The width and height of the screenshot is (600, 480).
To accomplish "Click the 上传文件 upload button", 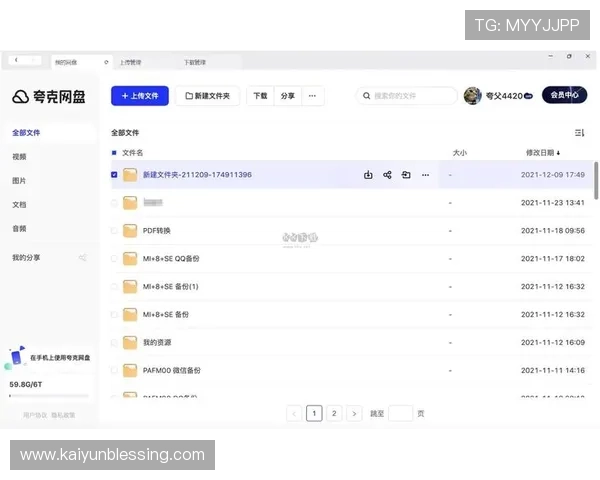I will pyautogui.click(x=140, y=96).
